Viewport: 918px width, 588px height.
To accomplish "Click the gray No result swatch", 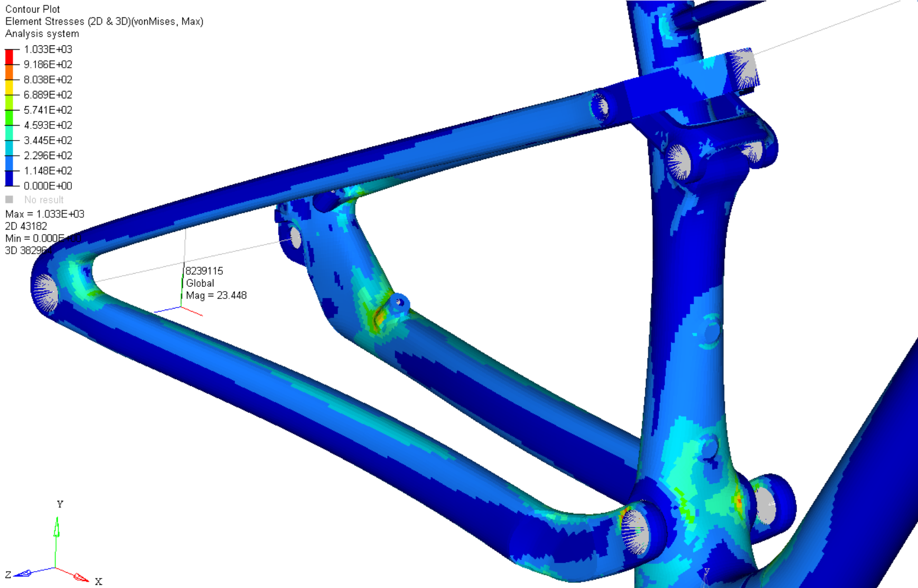I will coord(9,200).
